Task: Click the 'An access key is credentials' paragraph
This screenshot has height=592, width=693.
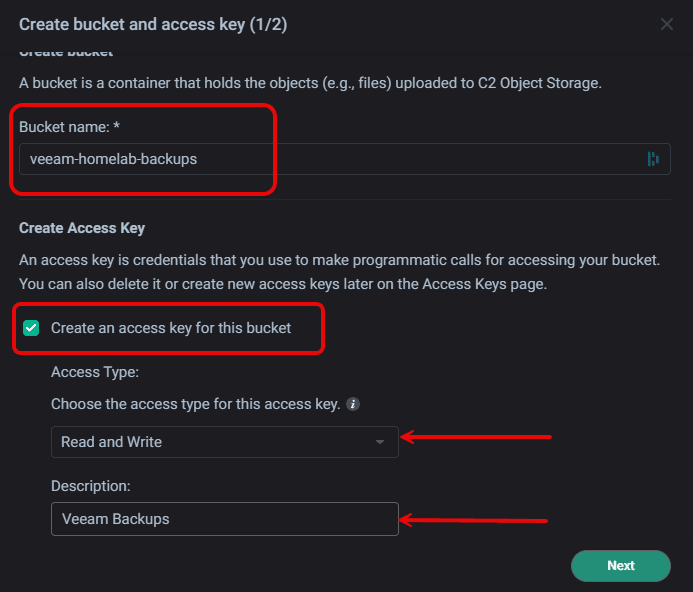Action: 339,260
